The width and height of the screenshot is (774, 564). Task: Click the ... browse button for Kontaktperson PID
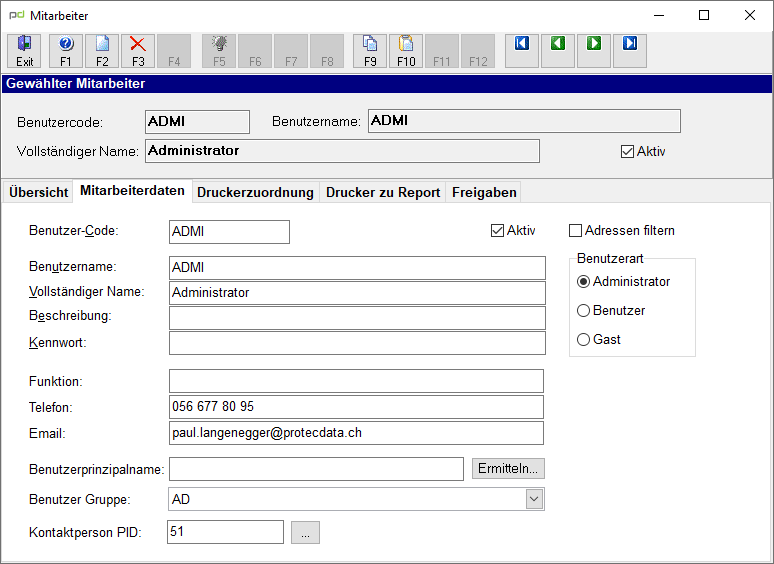coord(305,532)
